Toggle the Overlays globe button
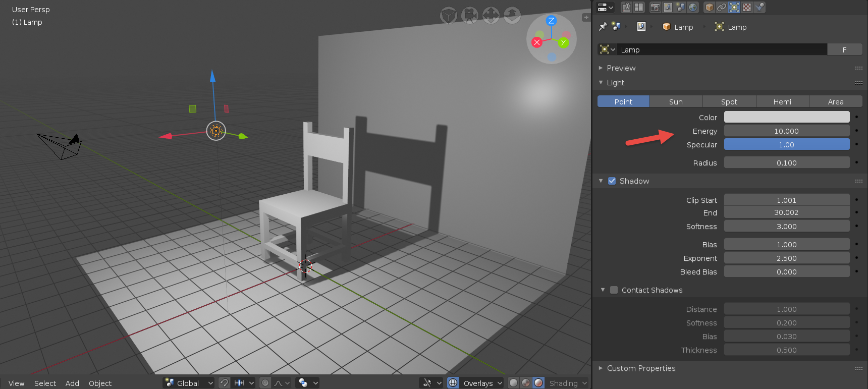Image resolution: width=868 pixels, height=389 pixels. [x=453, y=383]
